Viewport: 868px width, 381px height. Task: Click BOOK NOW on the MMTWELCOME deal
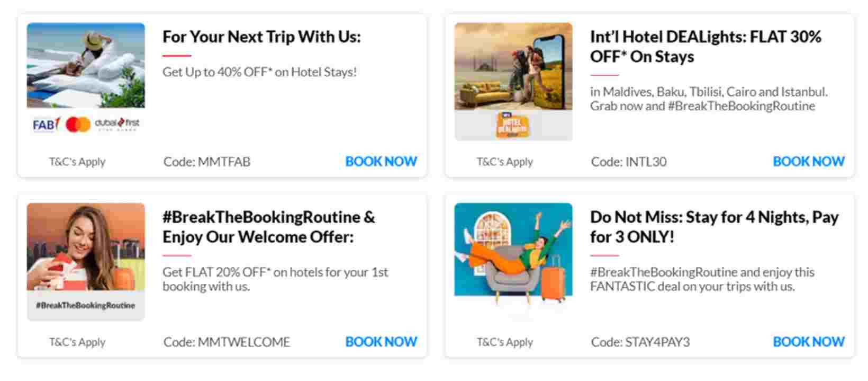point(381,342)
